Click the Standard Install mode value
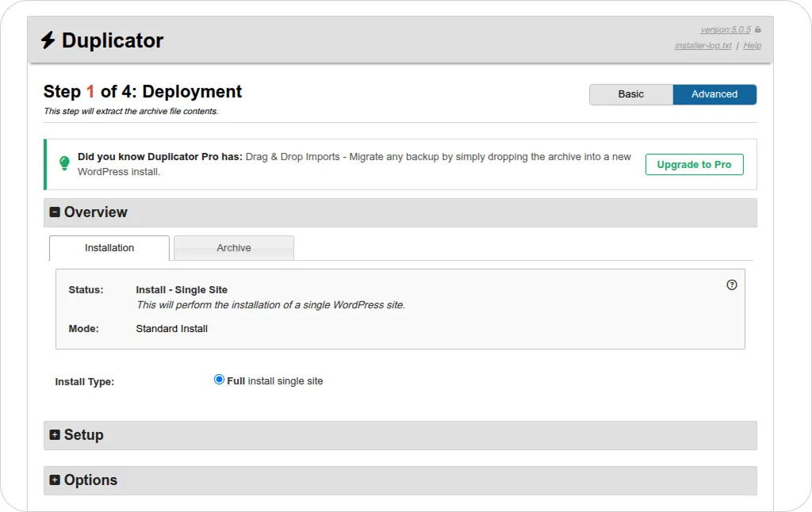Screen dimensions: 812x512 click(172, 329)
